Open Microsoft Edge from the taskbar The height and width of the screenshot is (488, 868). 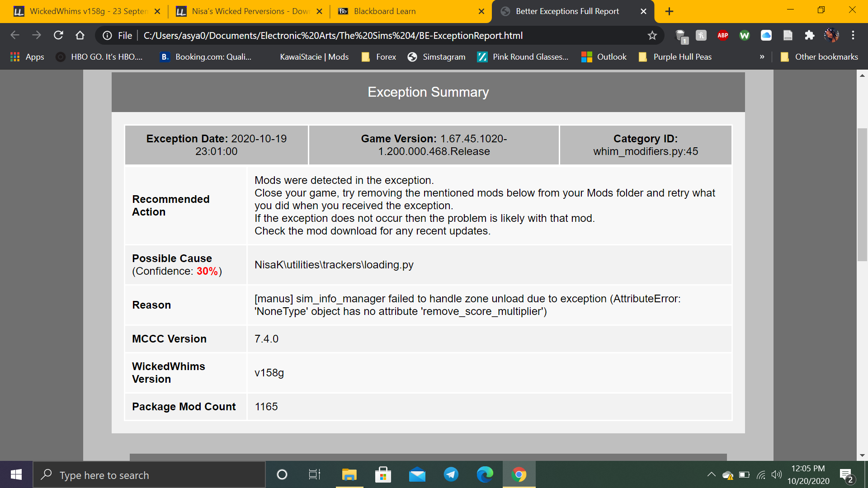485,474
